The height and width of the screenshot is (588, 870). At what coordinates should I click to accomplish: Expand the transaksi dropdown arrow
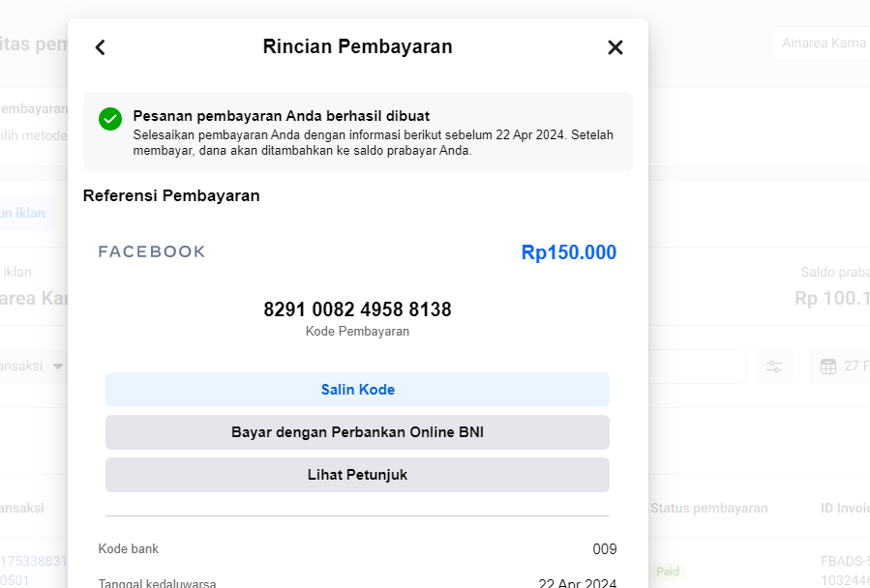pyautogui.click(x=58, y=367)
